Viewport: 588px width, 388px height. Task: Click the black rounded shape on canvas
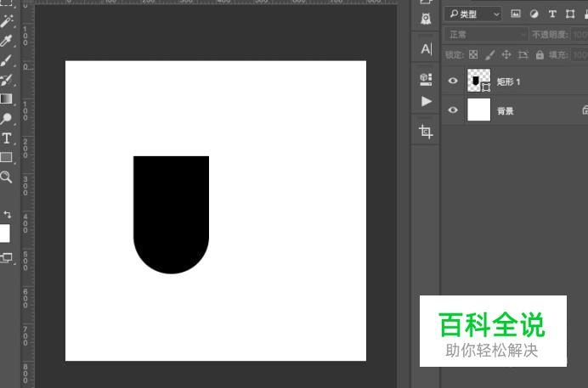[x=171, y=215]
